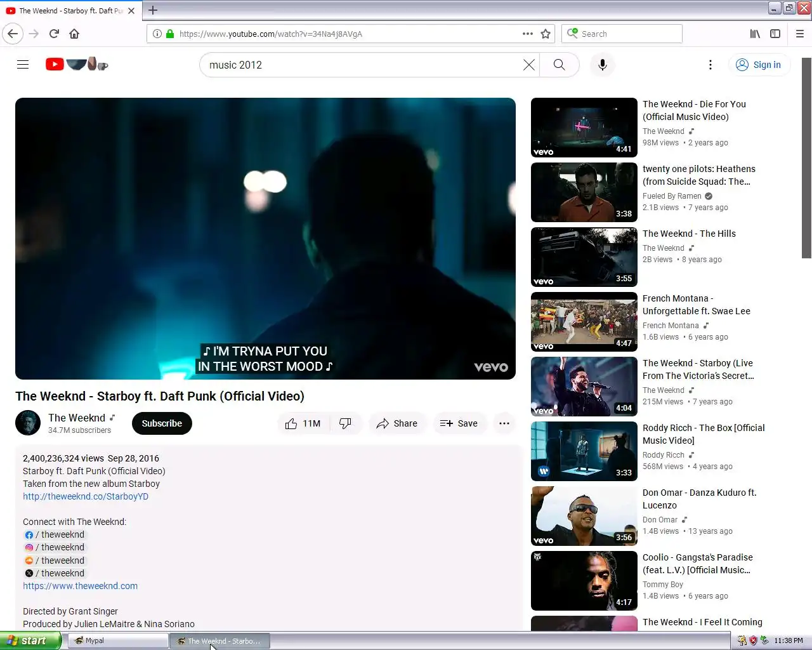Screen dimensions: 812x650
Task: Open theweeknd Facebook link
Action: click(x=55, y=534)
